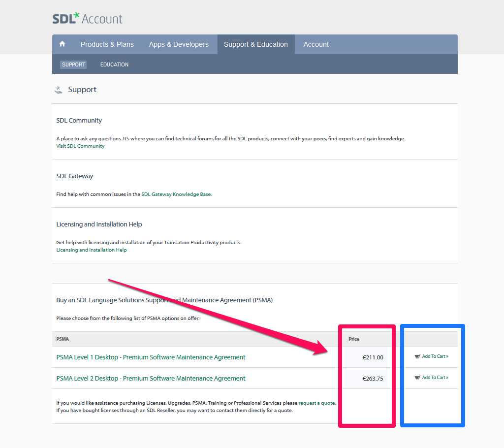Click the Price column header

pos(354,339)
